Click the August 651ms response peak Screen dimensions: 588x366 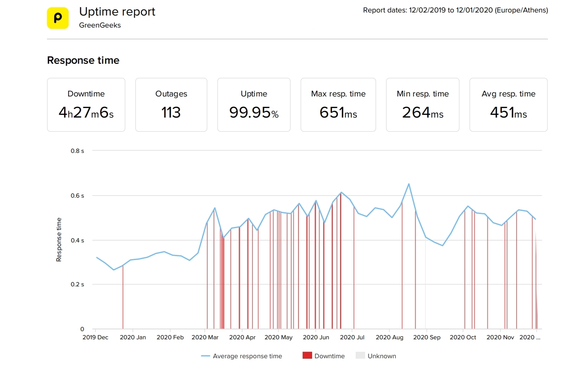[x=409, y=184]
